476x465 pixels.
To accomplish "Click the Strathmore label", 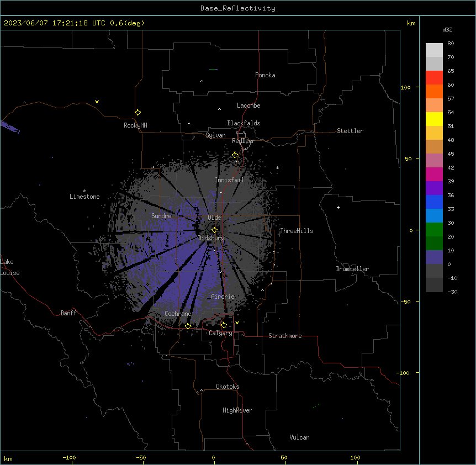I will pos(285,336).
